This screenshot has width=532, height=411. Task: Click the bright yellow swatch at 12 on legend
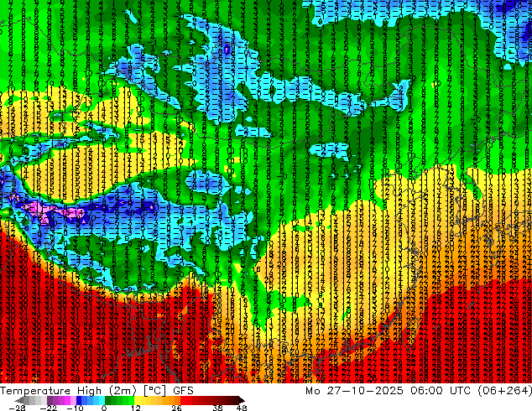pyautogui.click(x=137, y=400)
